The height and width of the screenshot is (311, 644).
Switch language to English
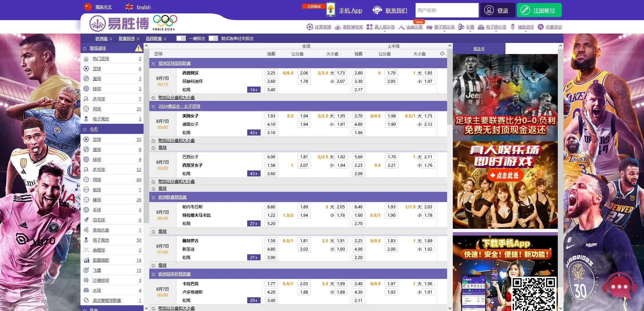point(143,7)
